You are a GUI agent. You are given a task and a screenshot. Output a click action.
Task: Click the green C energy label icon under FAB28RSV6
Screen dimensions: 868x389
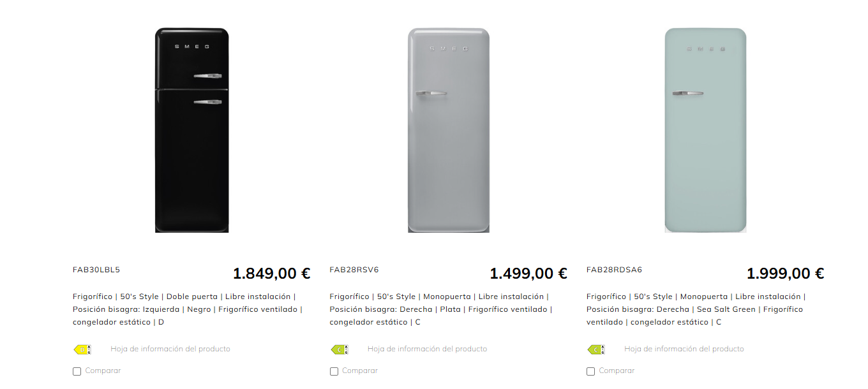pyautogui.click(x=340, y=349)
